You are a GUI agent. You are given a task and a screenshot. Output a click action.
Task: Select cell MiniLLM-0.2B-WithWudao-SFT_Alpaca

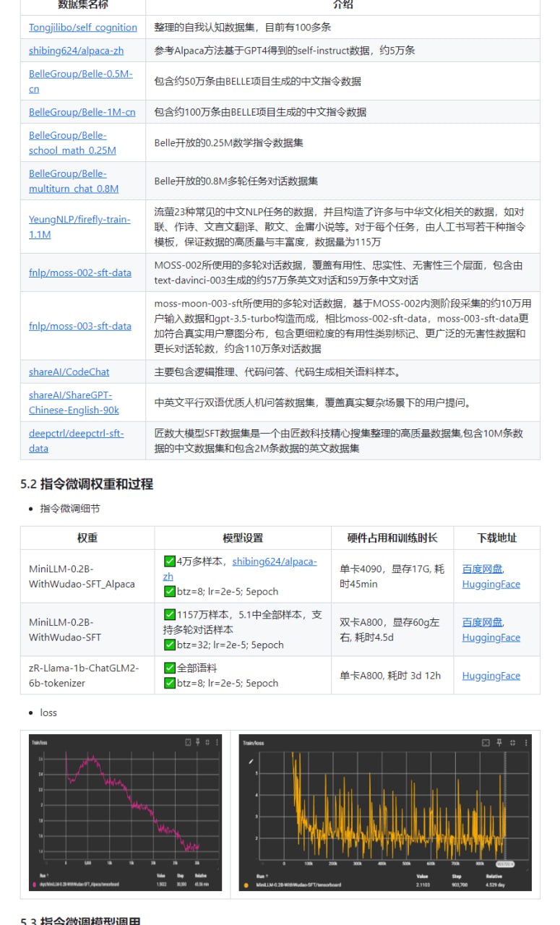pos(87,576)
